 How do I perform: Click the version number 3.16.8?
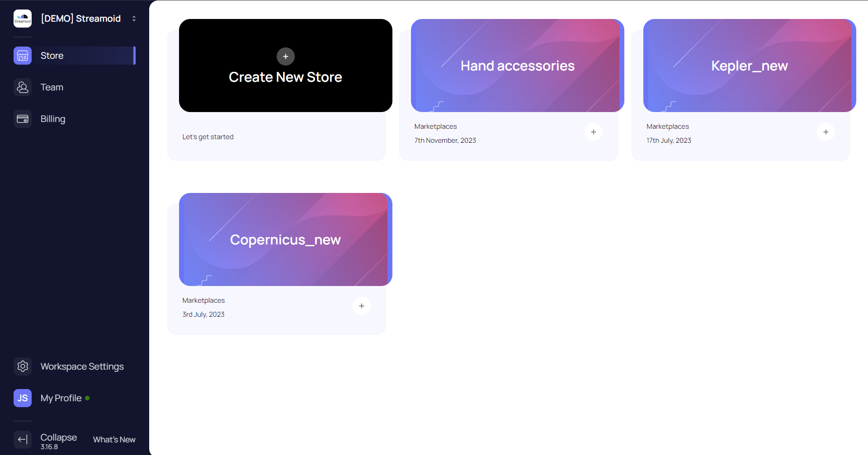click(x=49, y=446)
